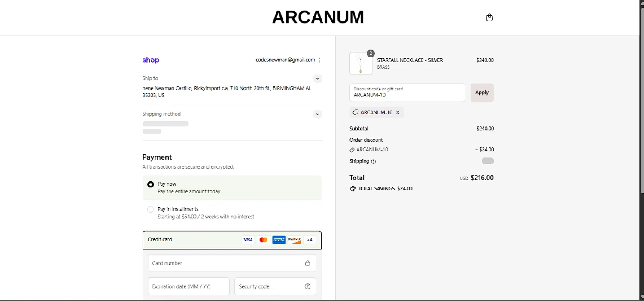Click the Credit card payment header
This screenshot has height=301, width=644.
point(232,240)
